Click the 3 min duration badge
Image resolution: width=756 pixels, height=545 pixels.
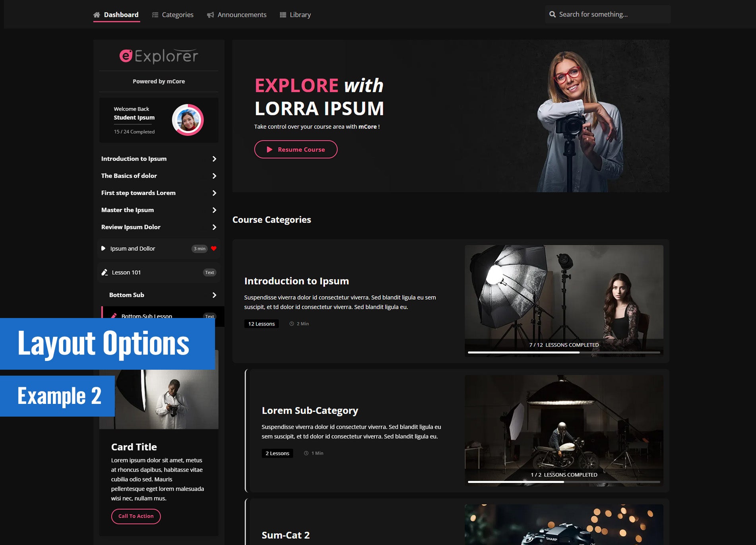coord(199,248)
